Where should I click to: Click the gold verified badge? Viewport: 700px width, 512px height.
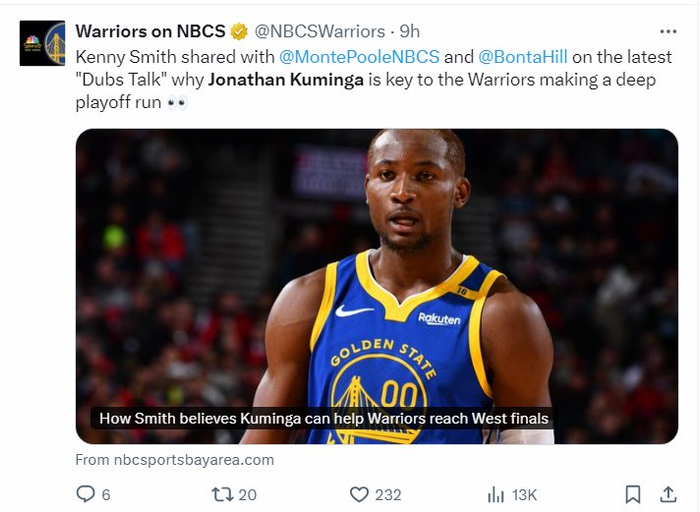[x=240, y=31]
